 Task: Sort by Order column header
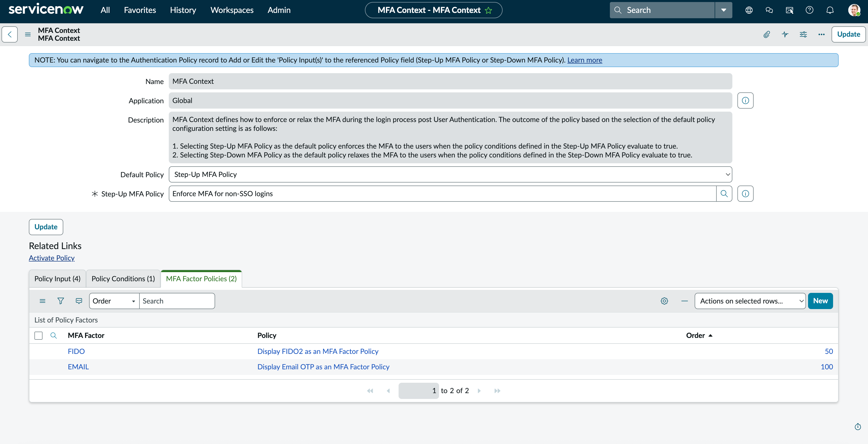[x=695, y=335]
